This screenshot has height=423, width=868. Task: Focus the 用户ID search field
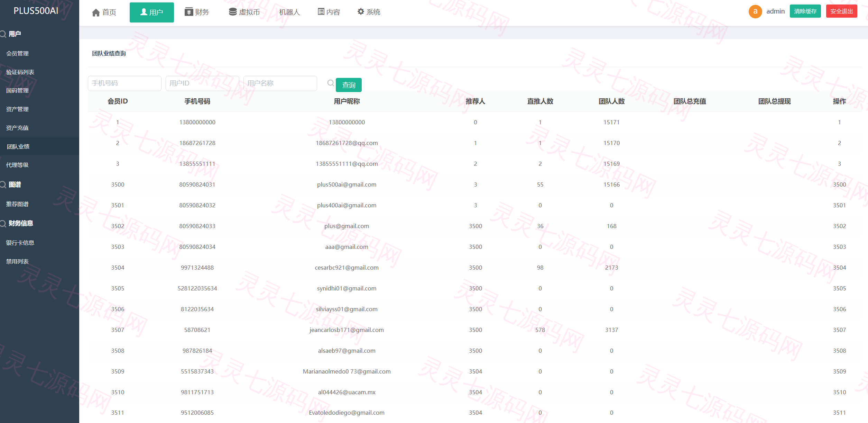tap(202, 83)
